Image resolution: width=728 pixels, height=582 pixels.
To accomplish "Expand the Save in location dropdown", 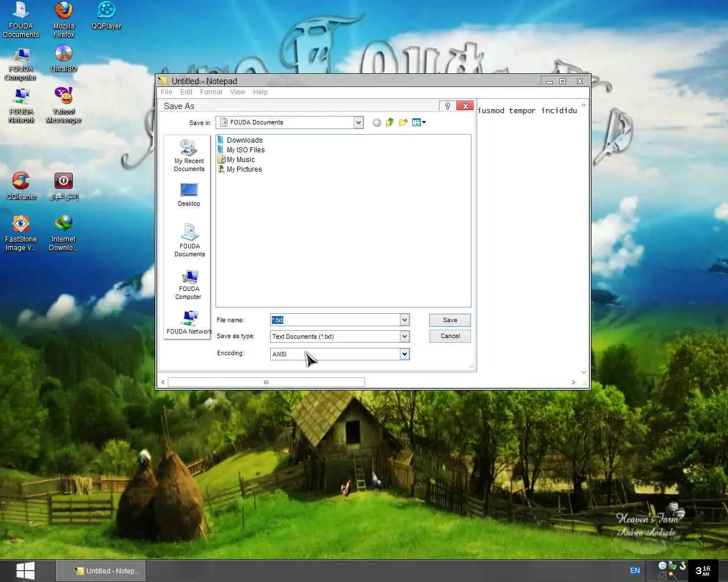I will pos(358,122).
